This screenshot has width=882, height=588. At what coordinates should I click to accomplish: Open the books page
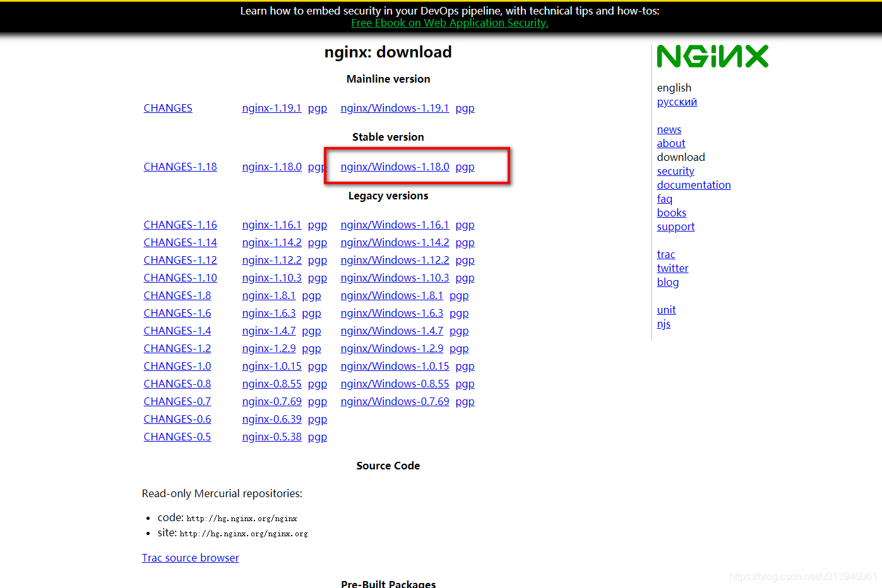(x=671, y=213)
